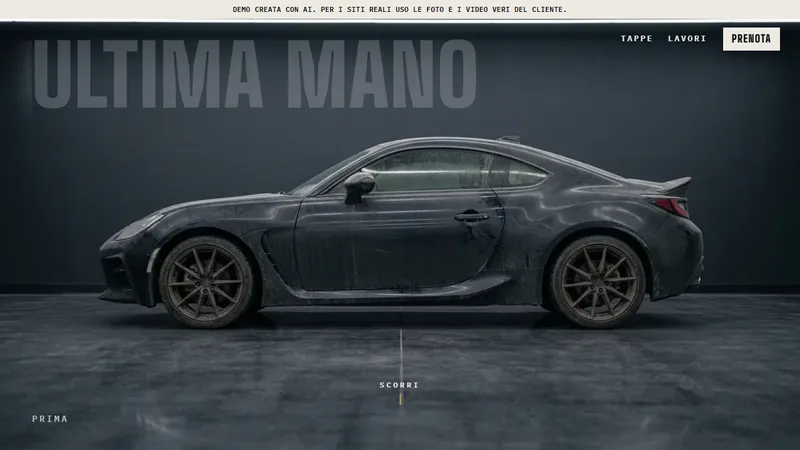Screen dimensions: 800x450
Task: Open the LAVORI navigation link
Action: pyautogui.click(x=687, y=39)
